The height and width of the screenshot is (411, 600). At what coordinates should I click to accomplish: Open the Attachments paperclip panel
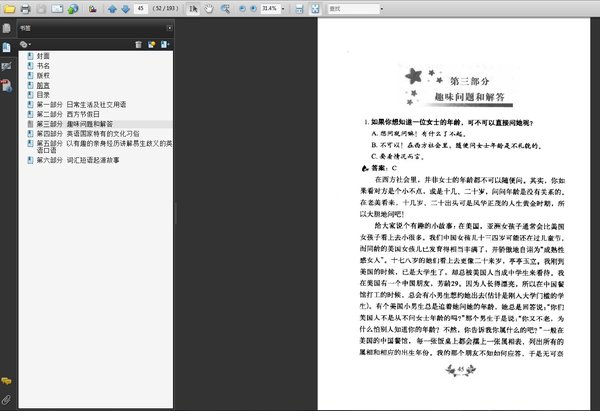7,398
